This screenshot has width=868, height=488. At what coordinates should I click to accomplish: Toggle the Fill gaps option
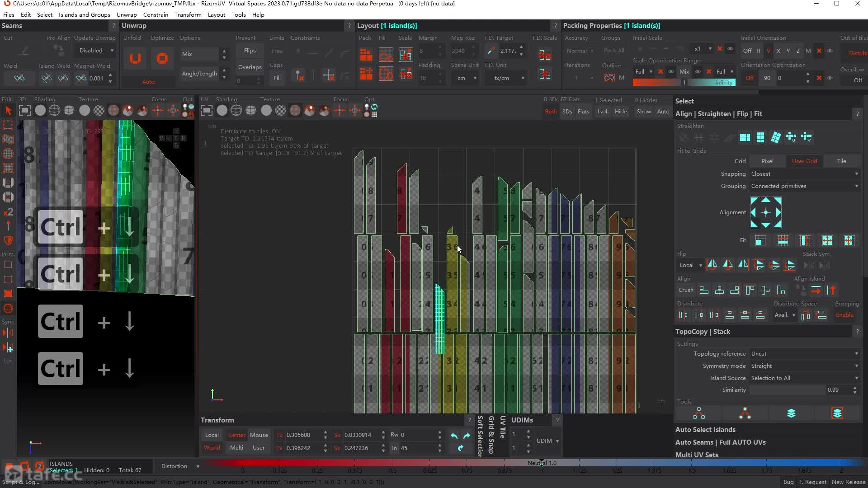coord(277,78)
